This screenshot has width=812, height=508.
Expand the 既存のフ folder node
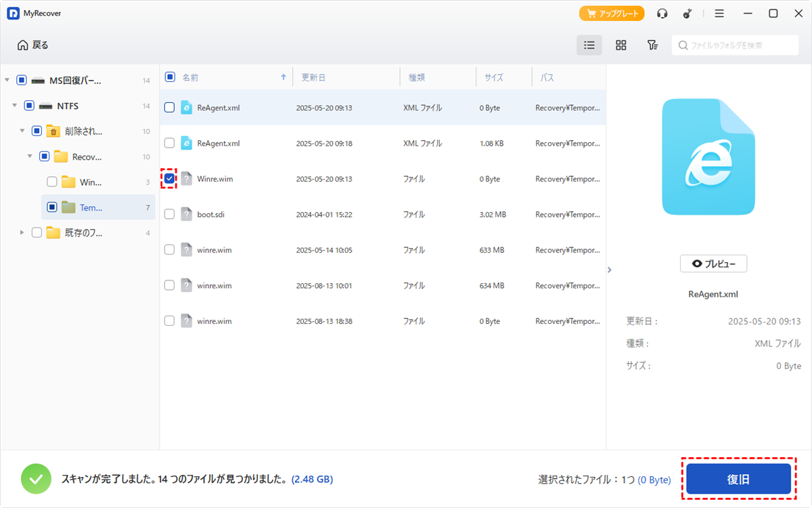point(22,232)
